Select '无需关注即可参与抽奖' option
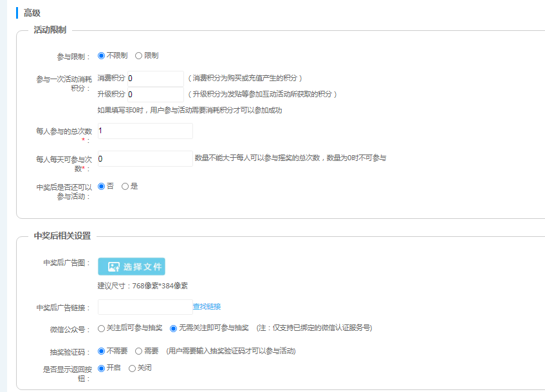This screenshot has height=392, width=545. [173, 328]
